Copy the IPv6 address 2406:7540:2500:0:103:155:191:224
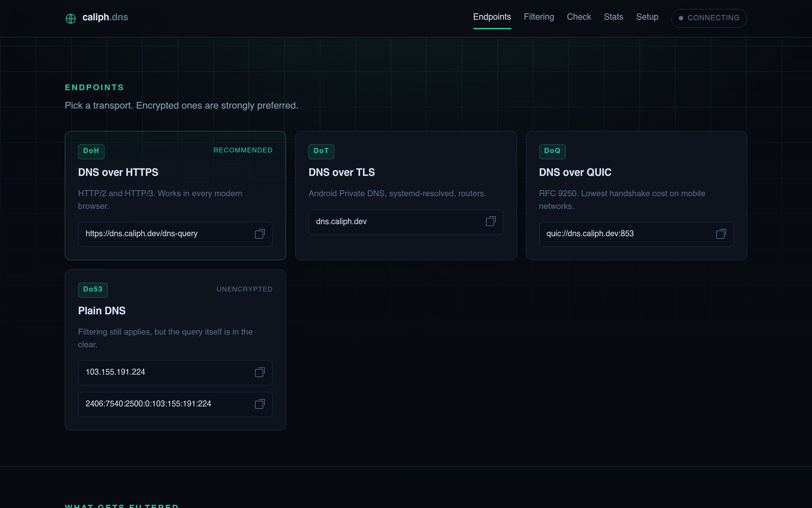The image size is (812, 508). coord(260,404)
